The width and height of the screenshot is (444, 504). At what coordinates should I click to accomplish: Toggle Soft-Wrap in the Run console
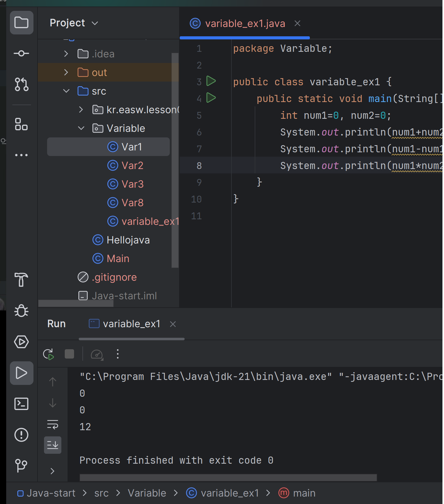pos(53,424)
